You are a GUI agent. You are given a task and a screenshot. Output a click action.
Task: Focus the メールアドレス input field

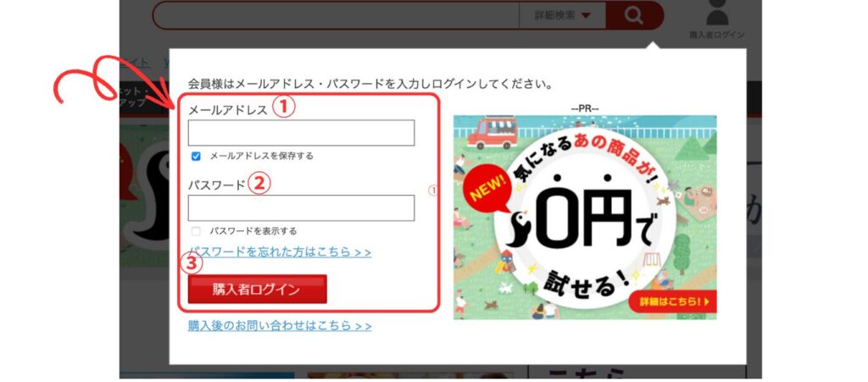[301, 133]
